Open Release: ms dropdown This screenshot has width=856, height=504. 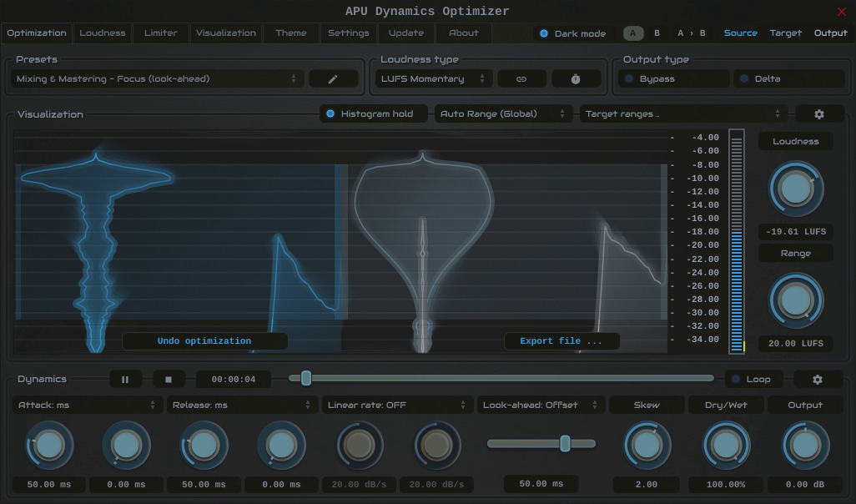coord(242,406)
